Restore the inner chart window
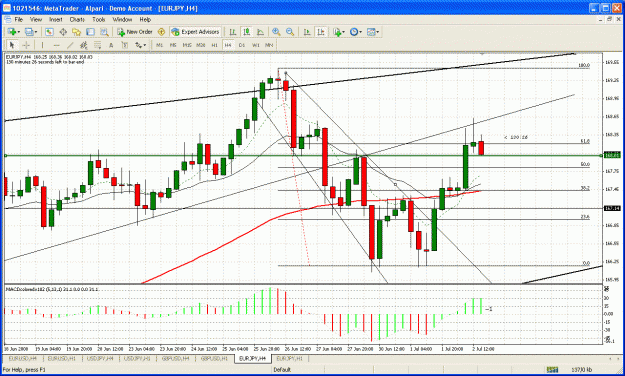 coord(609,20)
